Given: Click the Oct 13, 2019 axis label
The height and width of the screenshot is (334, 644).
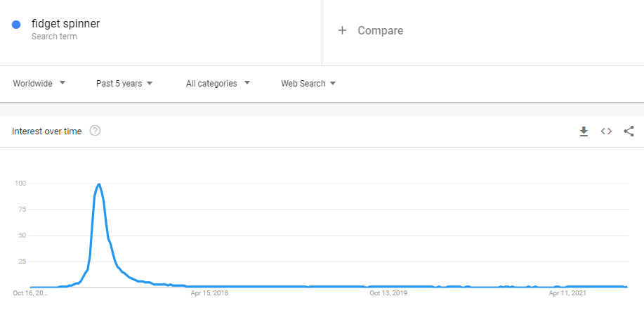Looking at the screenshot, I should click(x=388, y=293).
